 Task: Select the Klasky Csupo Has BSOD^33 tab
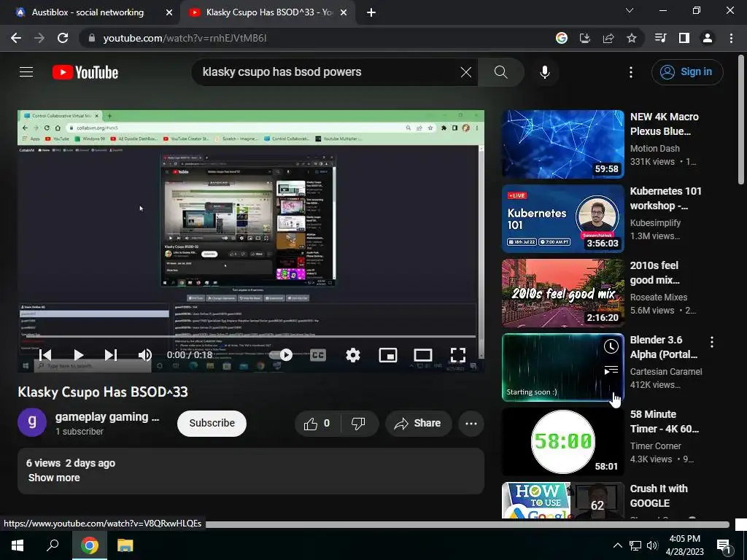(x=268, y=12)
